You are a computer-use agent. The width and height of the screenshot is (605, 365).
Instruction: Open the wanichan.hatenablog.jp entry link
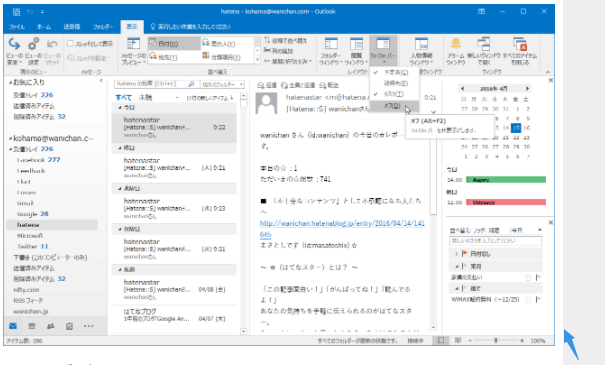pos(342,228)
